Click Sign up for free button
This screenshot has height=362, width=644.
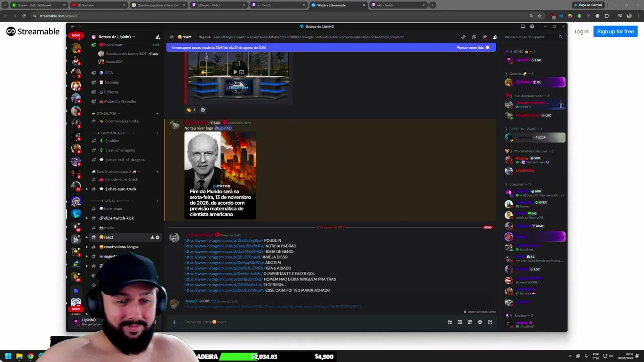point(615,31)
